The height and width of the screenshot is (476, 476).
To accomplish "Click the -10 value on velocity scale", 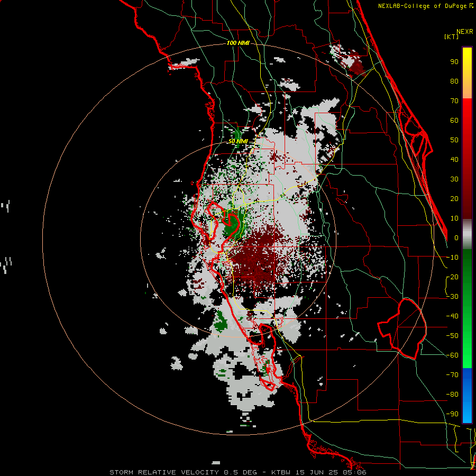I will (x=452, y=258).
